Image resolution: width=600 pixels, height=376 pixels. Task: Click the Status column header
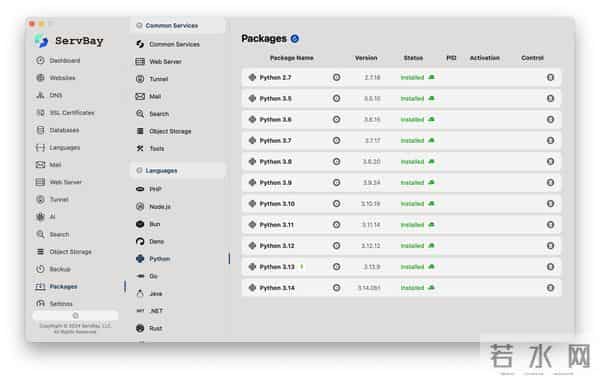(x=413, y=58)
